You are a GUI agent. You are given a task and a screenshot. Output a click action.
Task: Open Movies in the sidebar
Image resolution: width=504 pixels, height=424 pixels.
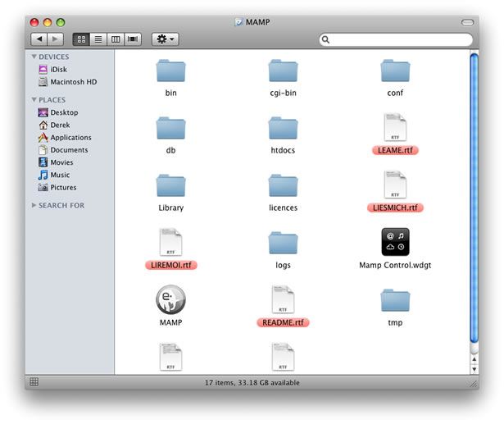pos(56,162)
